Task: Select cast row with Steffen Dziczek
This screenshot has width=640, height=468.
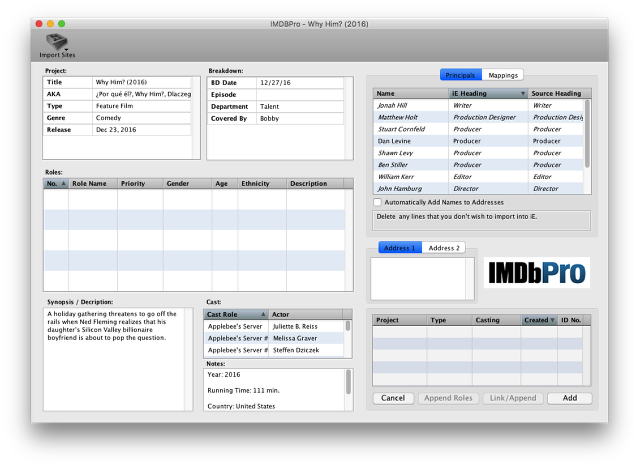Action: [x=274, y=350]
